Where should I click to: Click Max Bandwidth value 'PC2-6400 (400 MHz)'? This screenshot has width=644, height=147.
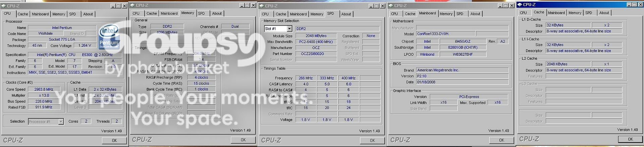(x=316, y=42)
